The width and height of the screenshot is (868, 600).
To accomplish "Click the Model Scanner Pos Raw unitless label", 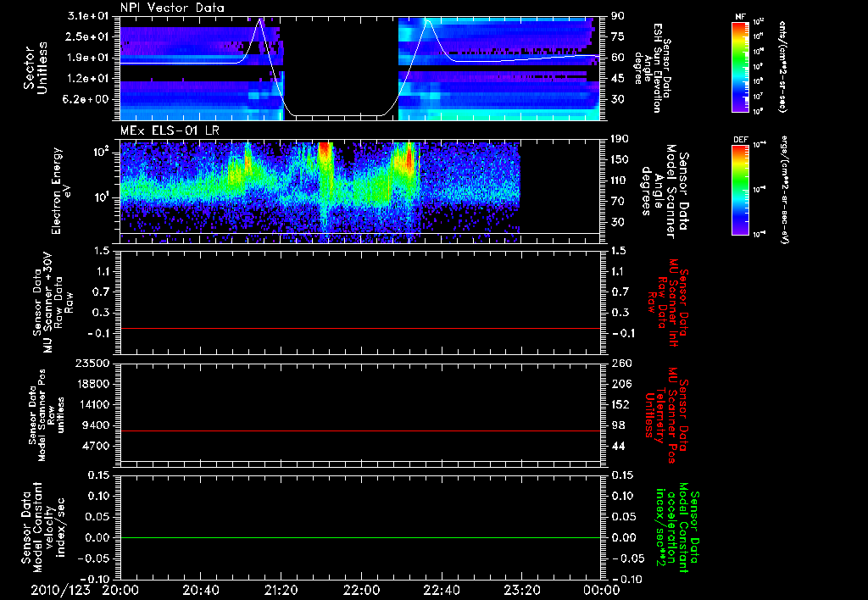I will [47, 416].
